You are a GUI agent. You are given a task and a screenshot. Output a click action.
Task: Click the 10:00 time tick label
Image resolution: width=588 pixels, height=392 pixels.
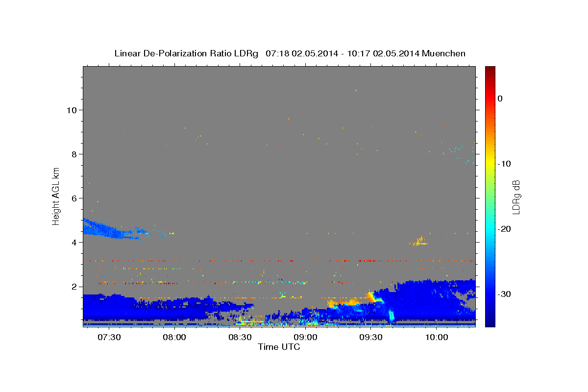(x=436, y=338)
